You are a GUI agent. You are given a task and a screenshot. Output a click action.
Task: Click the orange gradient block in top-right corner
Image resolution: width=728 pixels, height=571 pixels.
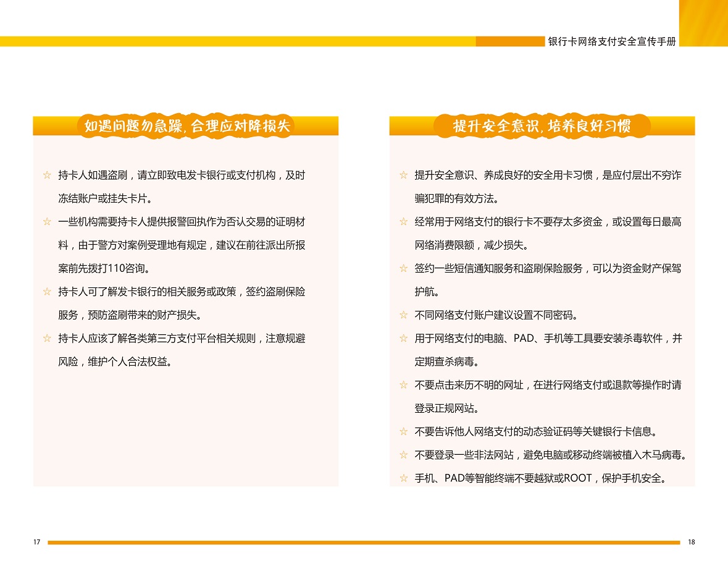click(703, 23)
